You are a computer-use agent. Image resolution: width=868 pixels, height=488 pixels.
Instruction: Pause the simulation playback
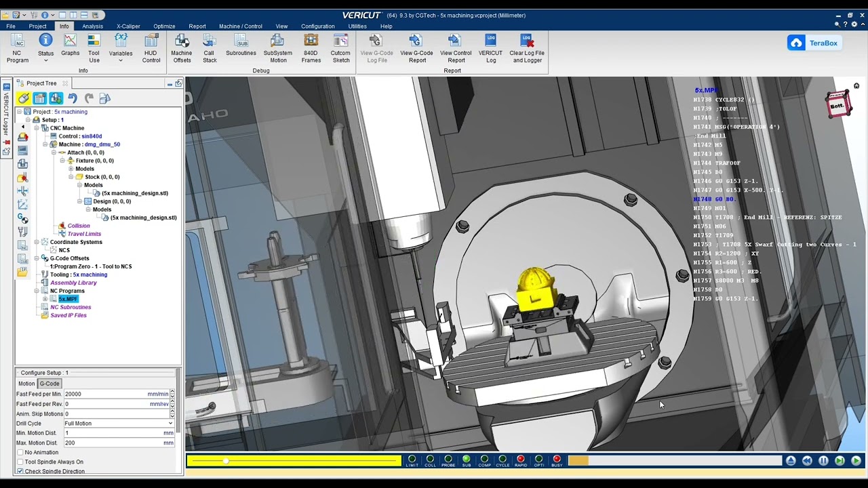(x=823, y=461)
